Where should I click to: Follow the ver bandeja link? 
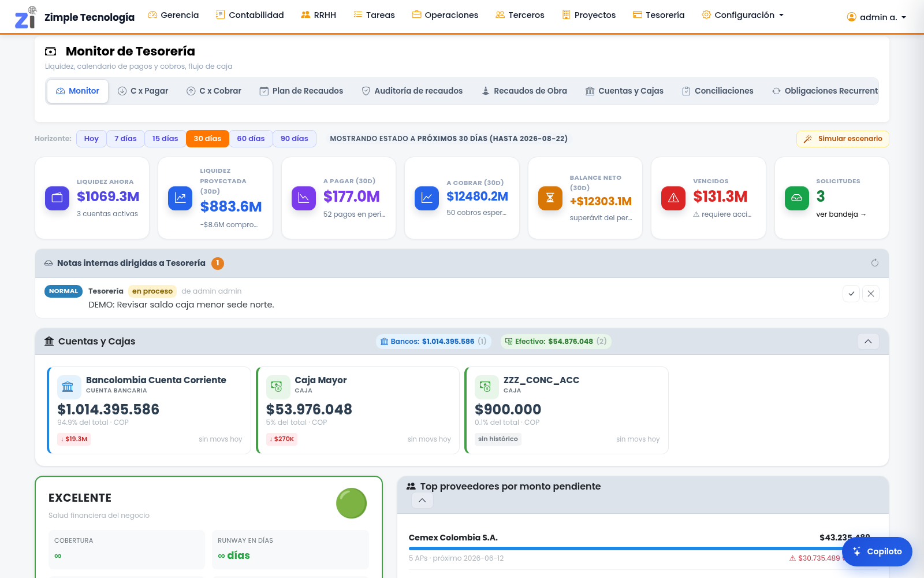coord(841,214)
